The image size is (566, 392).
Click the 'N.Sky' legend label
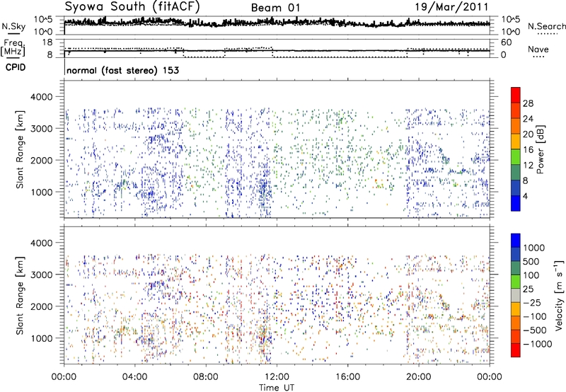coord(13,27)
